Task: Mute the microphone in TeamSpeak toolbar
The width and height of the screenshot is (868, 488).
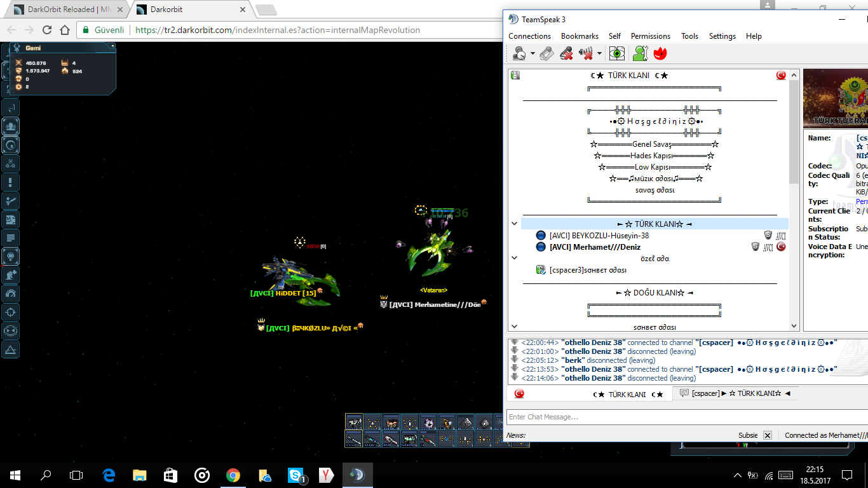Action: 566,54
